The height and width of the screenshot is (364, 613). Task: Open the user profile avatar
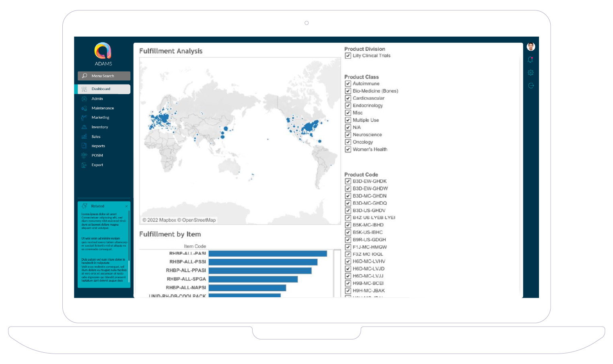pyautogui.click(x=531, y=47)
